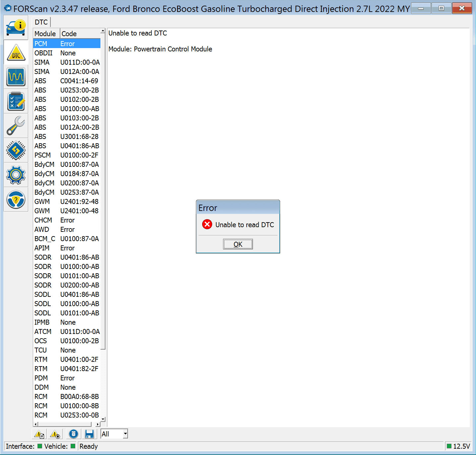Open the steering wheel help section
Image resolution: width=476 pixels, height=455 pixels.
[16, 200]
